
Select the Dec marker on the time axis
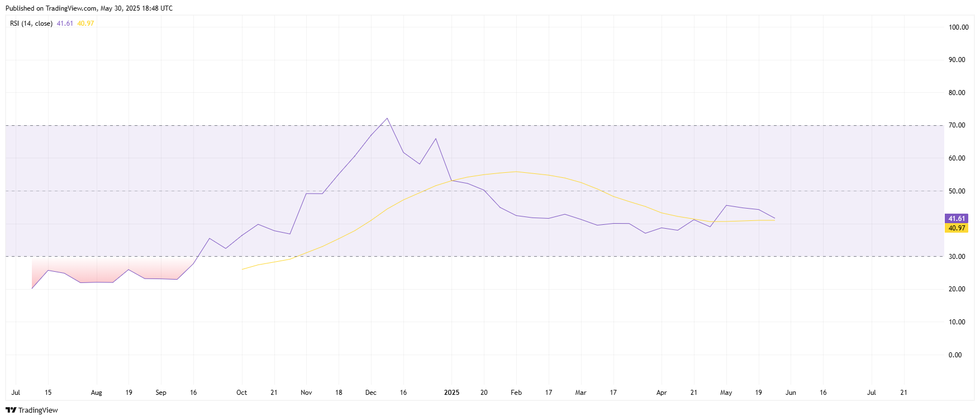tap(371, 393)
